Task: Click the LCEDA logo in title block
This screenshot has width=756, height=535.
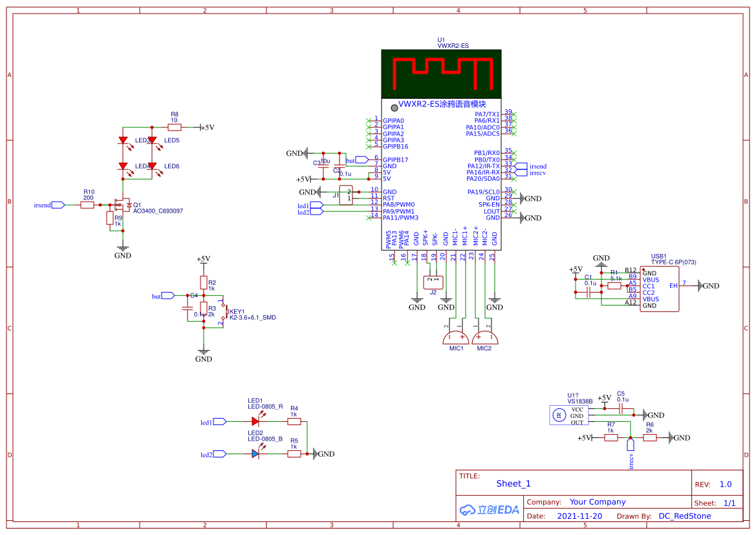Action: pyautogui.click(x=490, y=510)
